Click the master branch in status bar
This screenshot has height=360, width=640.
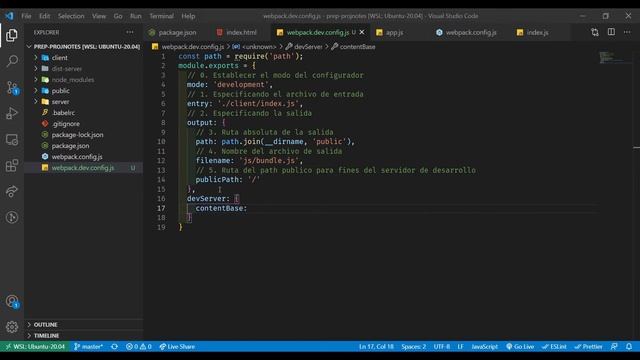[89, 347]
